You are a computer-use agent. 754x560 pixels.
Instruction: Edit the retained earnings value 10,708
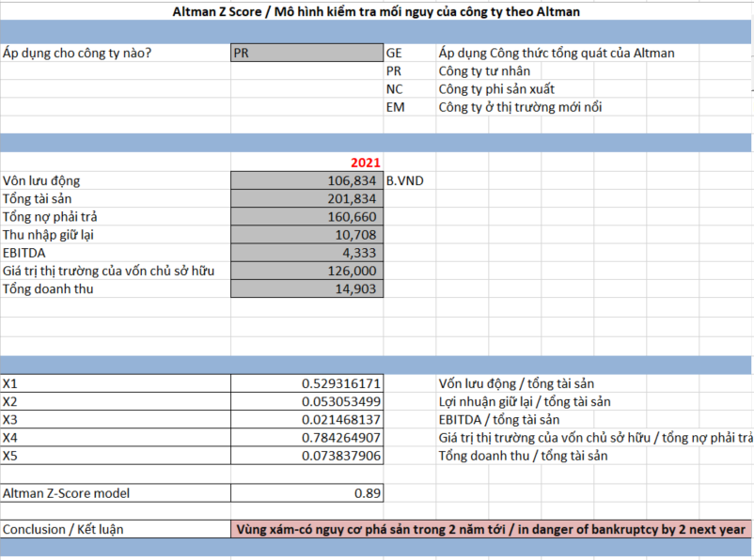tap(306, 235)
